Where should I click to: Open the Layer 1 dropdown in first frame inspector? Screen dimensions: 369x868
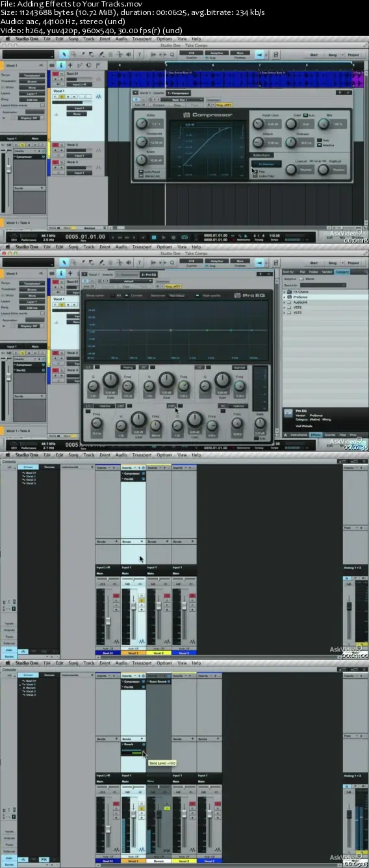pyautogui.click(x=32, y=93)
